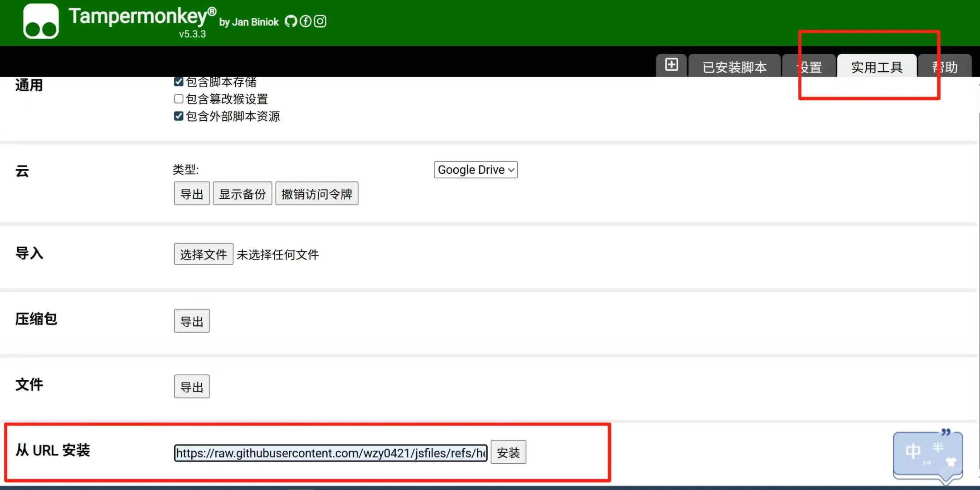
Task: Click 显示备份 button
Action: pyautogui.click(x=243, y=194)
